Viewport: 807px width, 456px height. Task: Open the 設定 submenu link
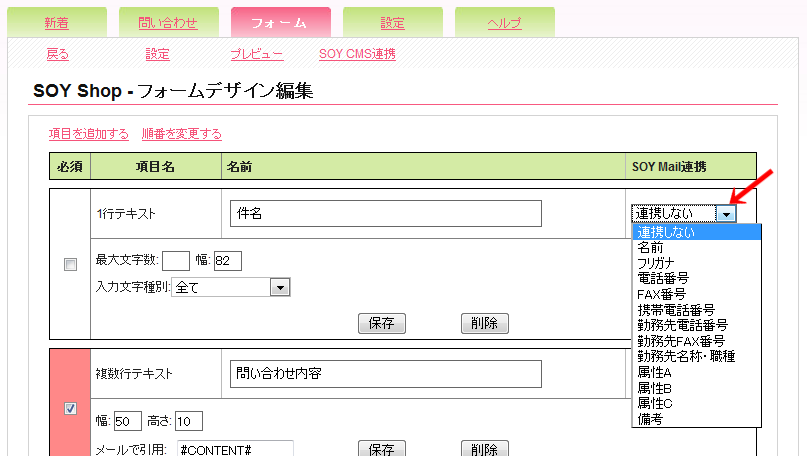pos(157,54)
